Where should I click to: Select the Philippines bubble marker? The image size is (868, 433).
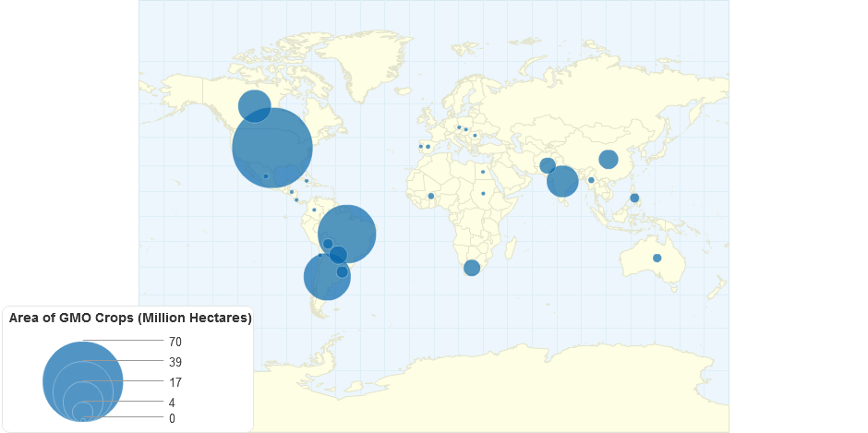pyautogui.click(x=634, y=198)
